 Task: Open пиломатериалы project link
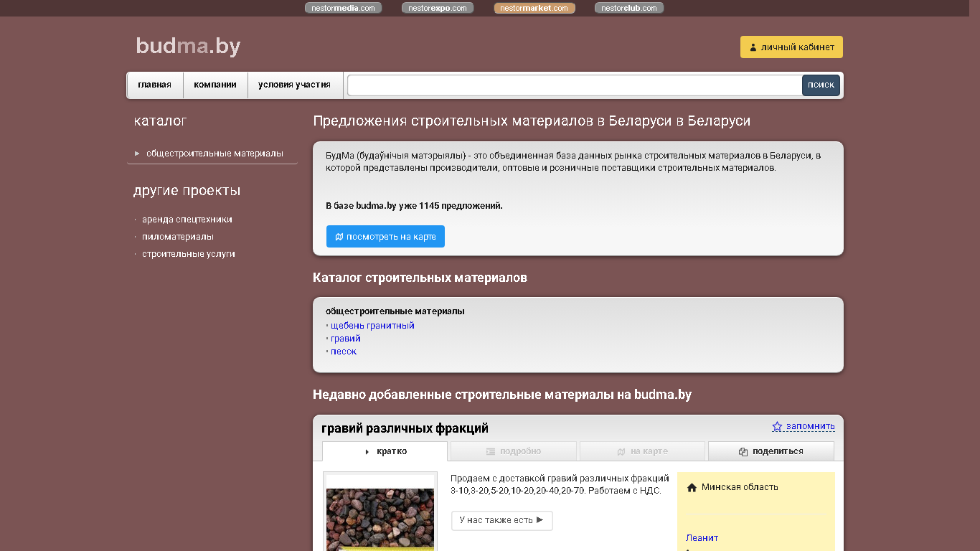[178, 237]
